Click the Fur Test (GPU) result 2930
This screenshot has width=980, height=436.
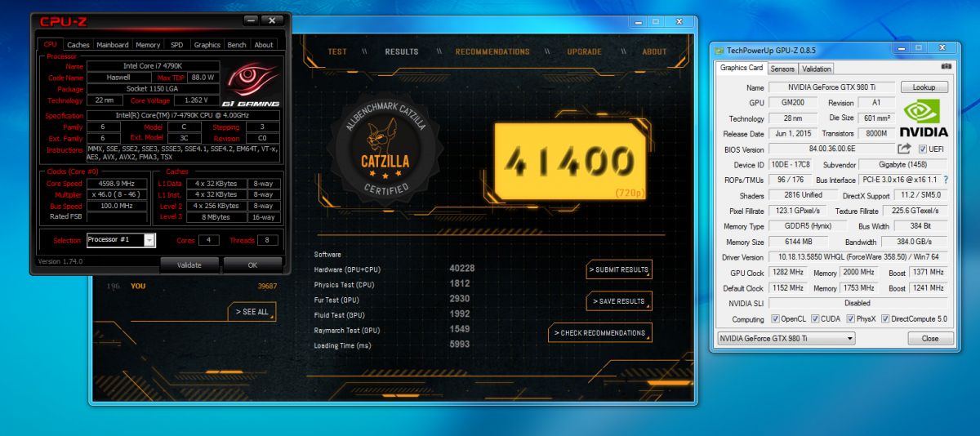[x=460, y=300]
